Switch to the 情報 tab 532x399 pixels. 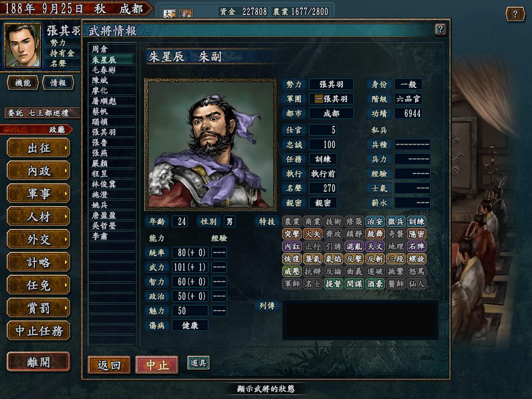(x=58, y=83)
